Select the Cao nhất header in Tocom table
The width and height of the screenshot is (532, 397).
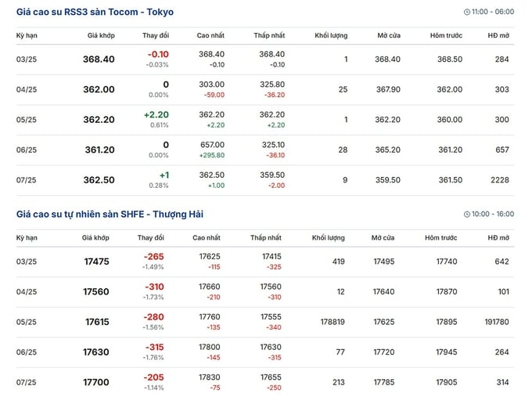(210, 35)
